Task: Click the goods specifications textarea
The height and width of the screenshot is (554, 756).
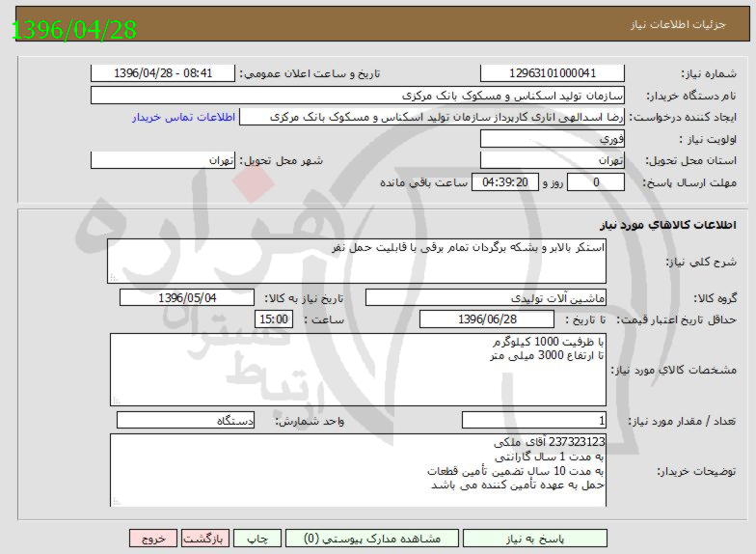Action: click(x=358, y=370)
